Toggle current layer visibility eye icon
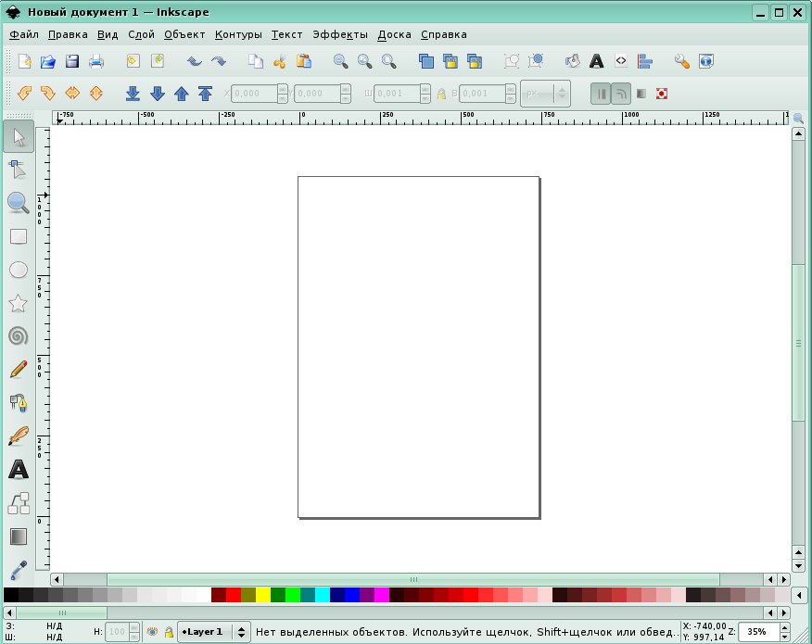The image size is (812, 644). pos(151,632)
